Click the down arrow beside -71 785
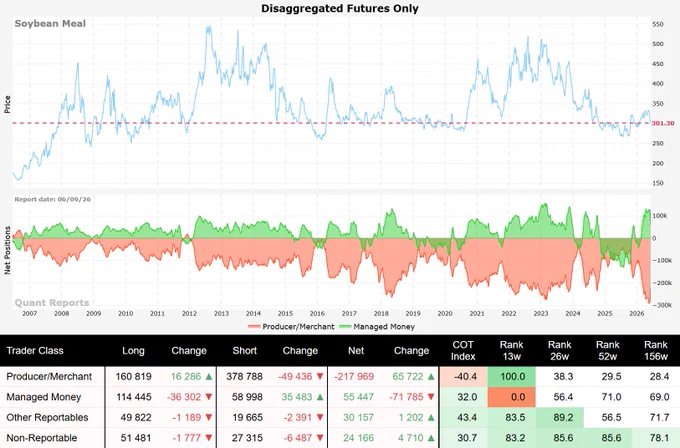 pos(431,397)
